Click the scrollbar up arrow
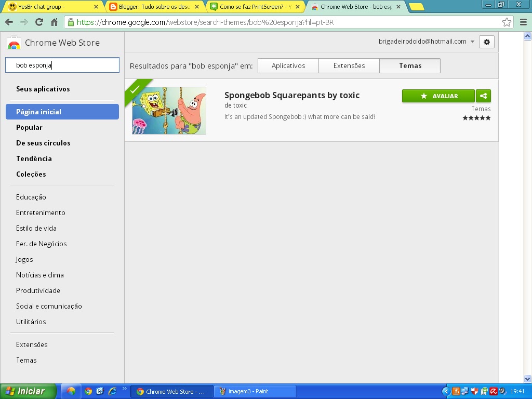Screen dimensions: 532x399 528,36
